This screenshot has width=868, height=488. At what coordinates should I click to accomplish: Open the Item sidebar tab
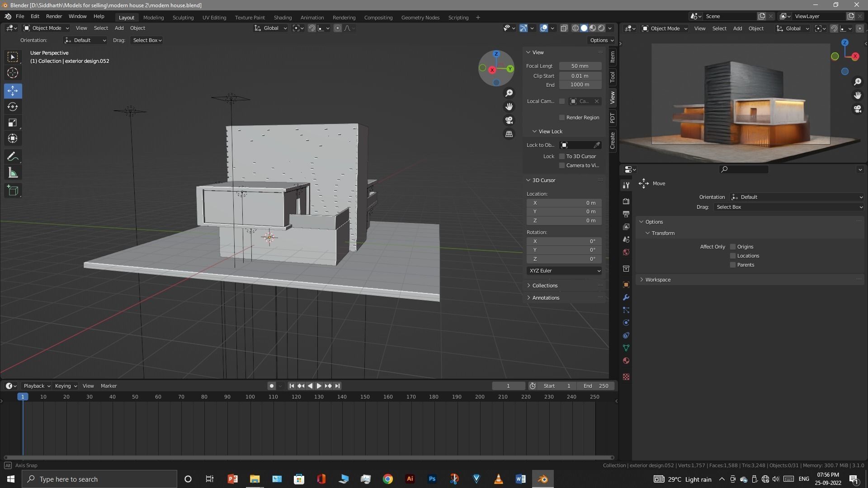613,57
